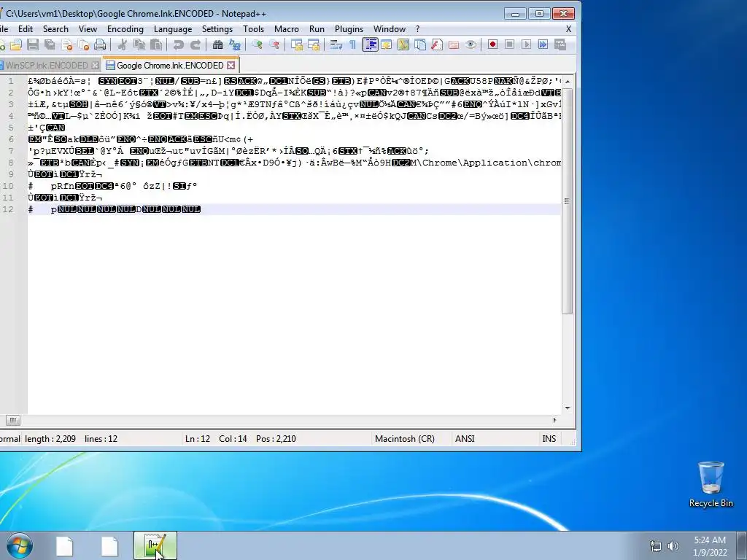Open the Document Map panel icon
The image size is (747, 560).
(403, 44)
